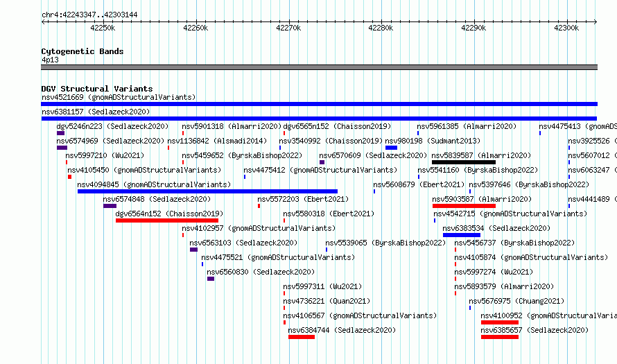Click nsv5459652 (ByrskaBishop2022) label
The width and height of the screenshot is (617, 364).
coord(242,155)
